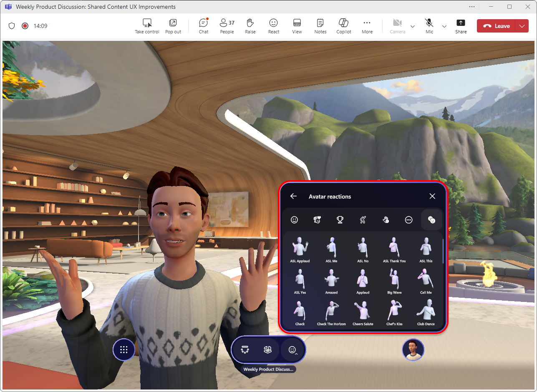Open microphone options chevron
Viewport: 537px width, 392px height.
(444, 26)
